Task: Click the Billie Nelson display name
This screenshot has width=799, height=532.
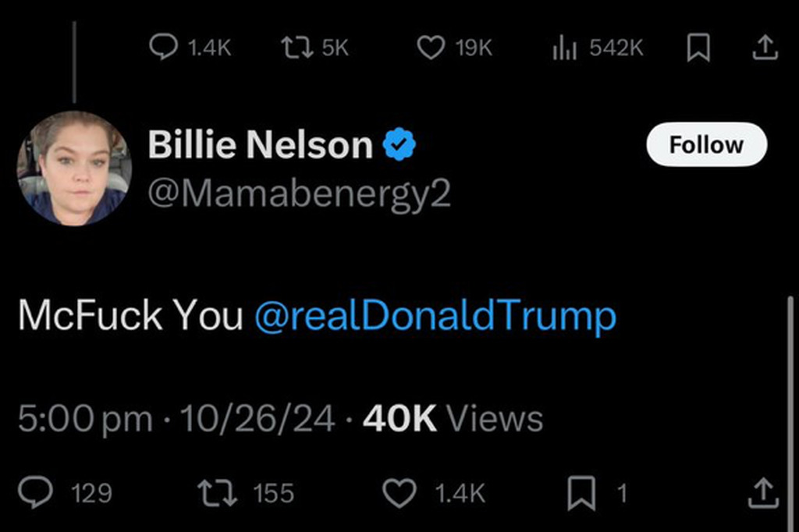Action: [260, 145]
